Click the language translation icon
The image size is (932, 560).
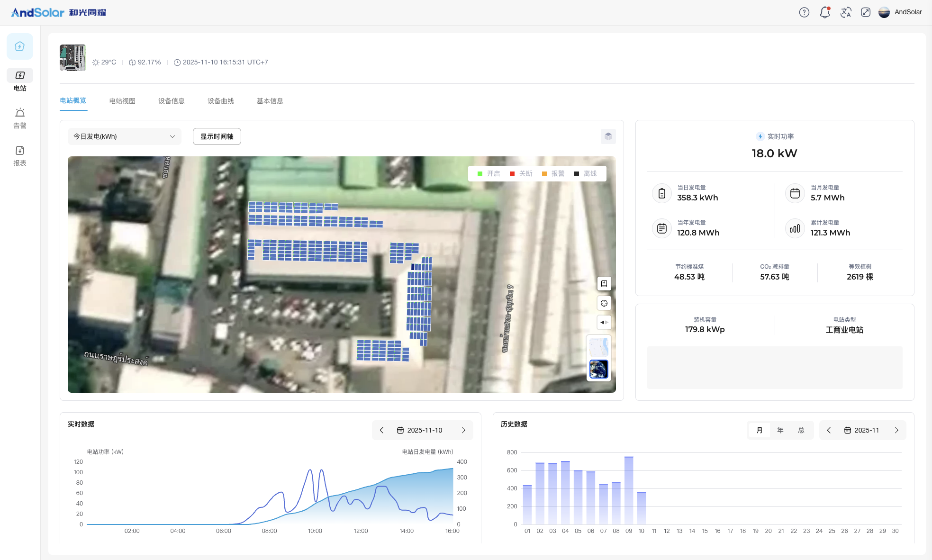click(846, 12)
